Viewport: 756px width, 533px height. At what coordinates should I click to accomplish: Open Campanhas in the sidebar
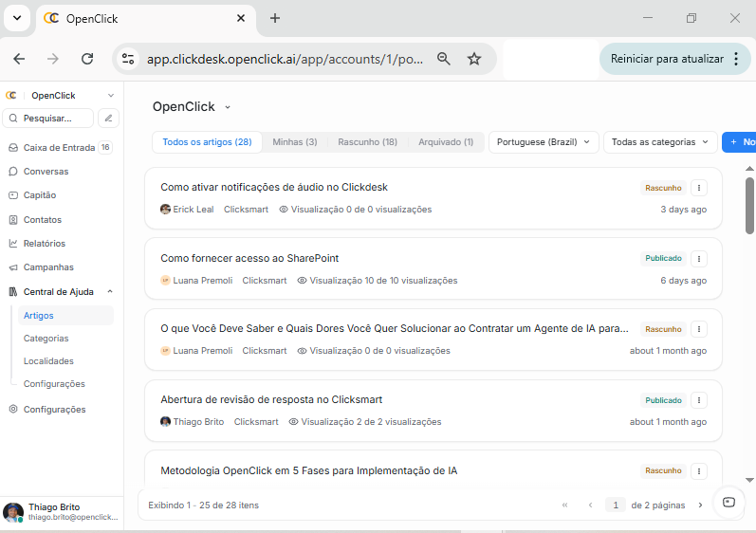[x=48, y=267]
